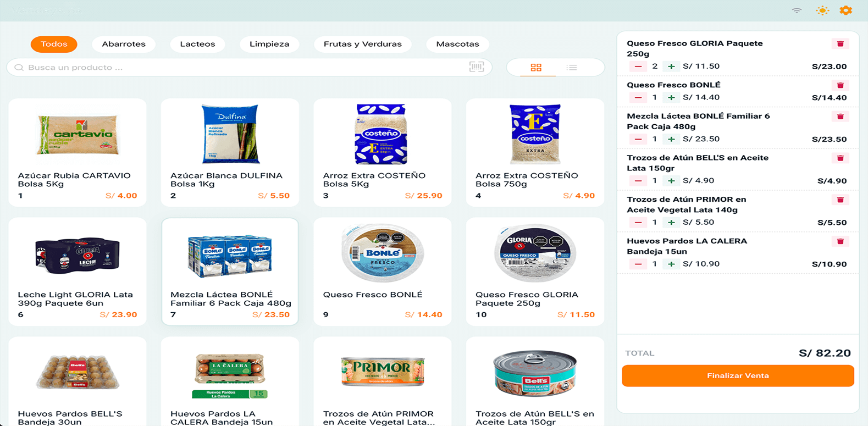
Task: Add Arroz Extra COSTEÑO 5Kg product card
Action: (x=383, y=152)
